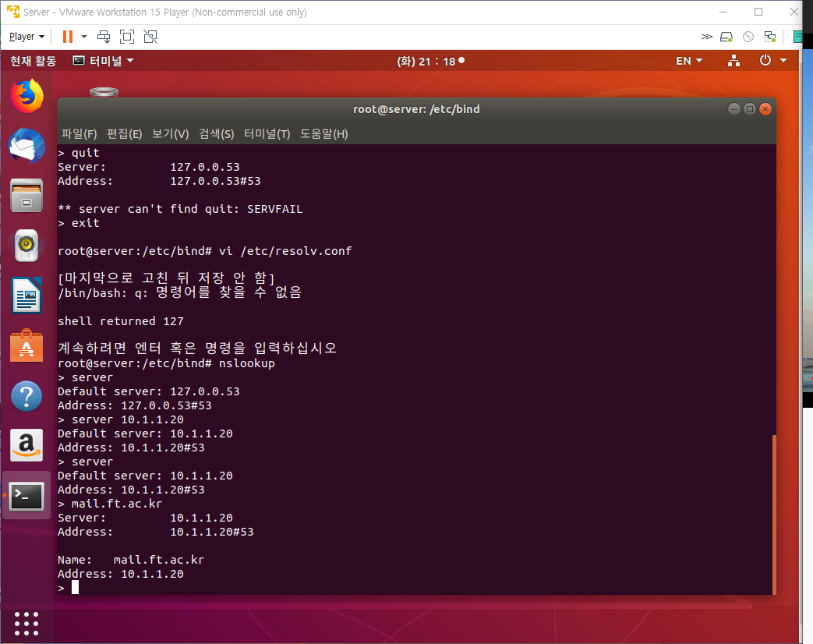Open the 검색(S) terminal menu
This screenshot has width=813, height=644.
pyautogui.click(x=216, y=134)
